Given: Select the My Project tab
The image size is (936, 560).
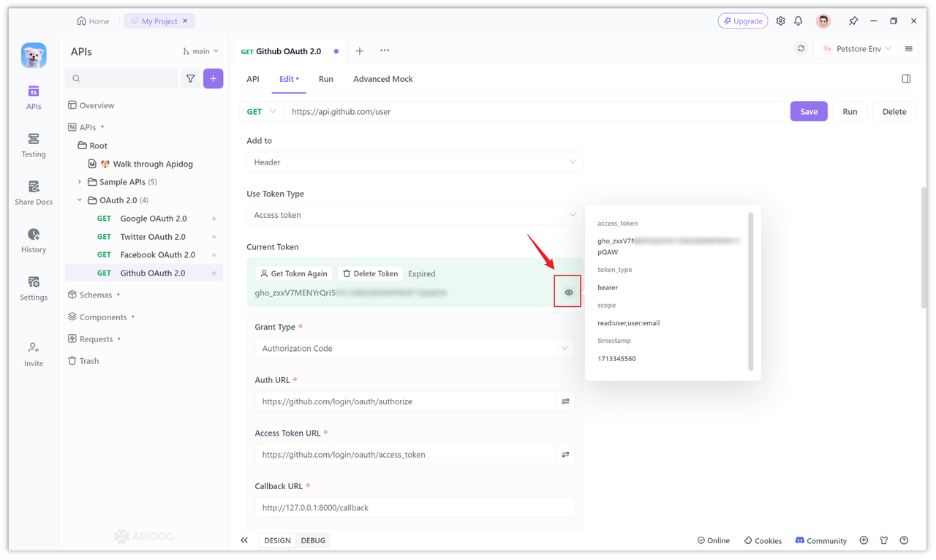Looking at the screenshot, I should tap(159, 21).
